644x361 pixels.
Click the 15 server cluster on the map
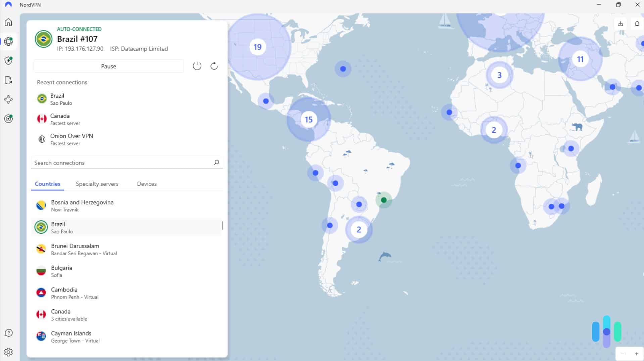[x=308, y=119]
